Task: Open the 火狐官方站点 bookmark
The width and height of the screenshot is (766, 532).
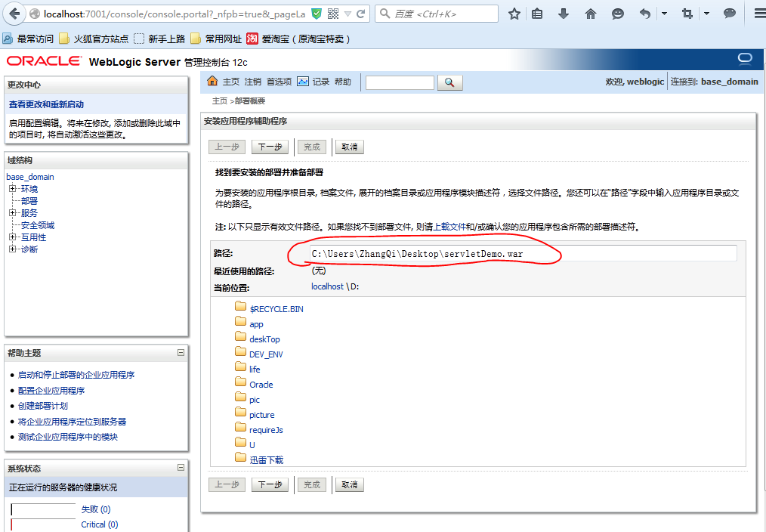Action: pyautogui.click(x=94, y=39)
